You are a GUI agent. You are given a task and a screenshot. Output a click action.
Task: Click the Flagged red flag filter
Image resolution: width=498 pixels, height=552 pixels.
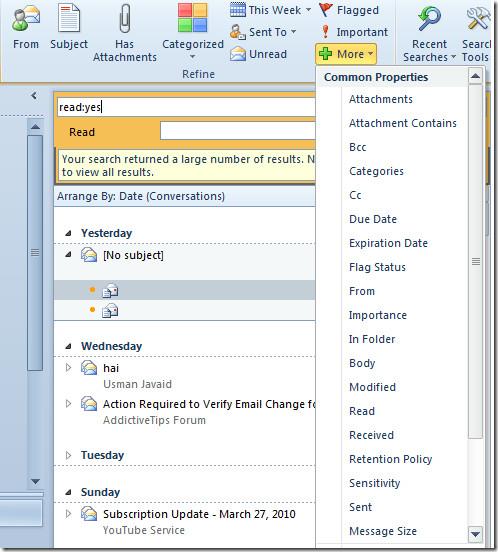click(x=326, y=10)
